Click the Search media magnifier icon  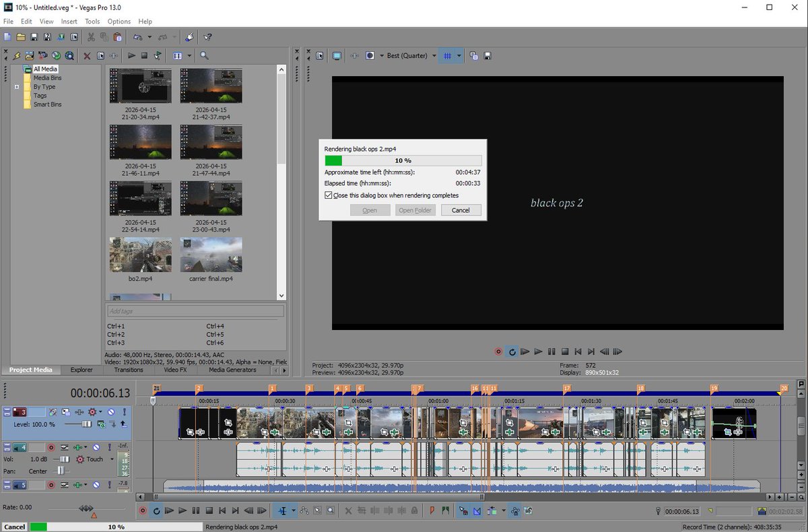pyautogui.click(x=204, y=55)
